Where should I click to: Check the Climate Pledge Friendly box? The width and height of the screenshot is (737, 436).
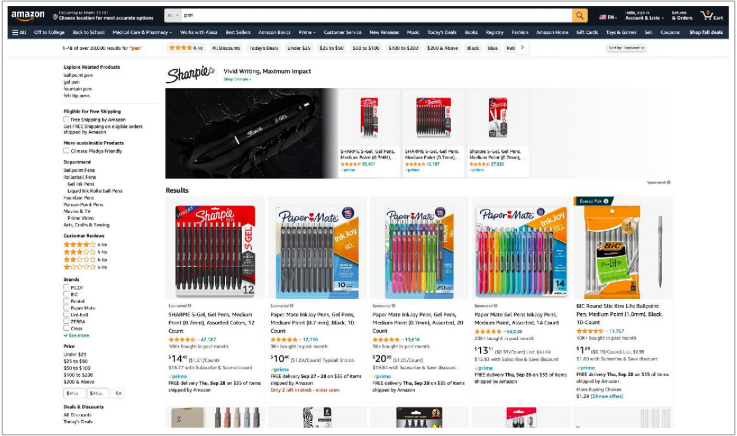(x=66, y=151)
